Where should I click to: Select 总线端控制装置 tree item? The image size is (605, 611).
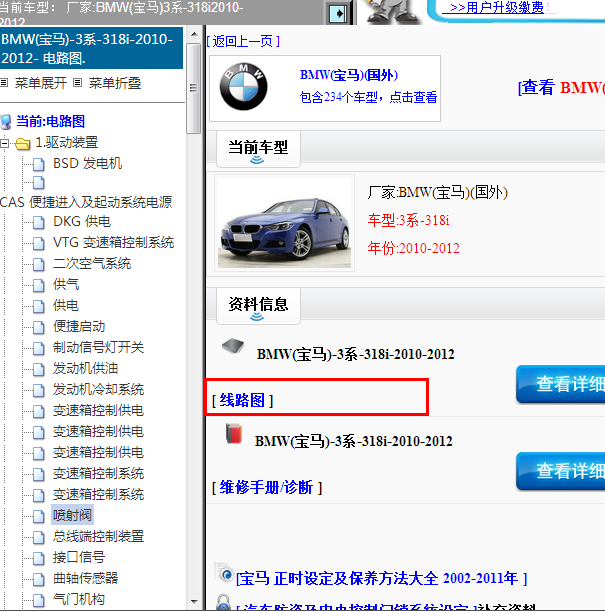pyautogui.click(x=99, y=536)
